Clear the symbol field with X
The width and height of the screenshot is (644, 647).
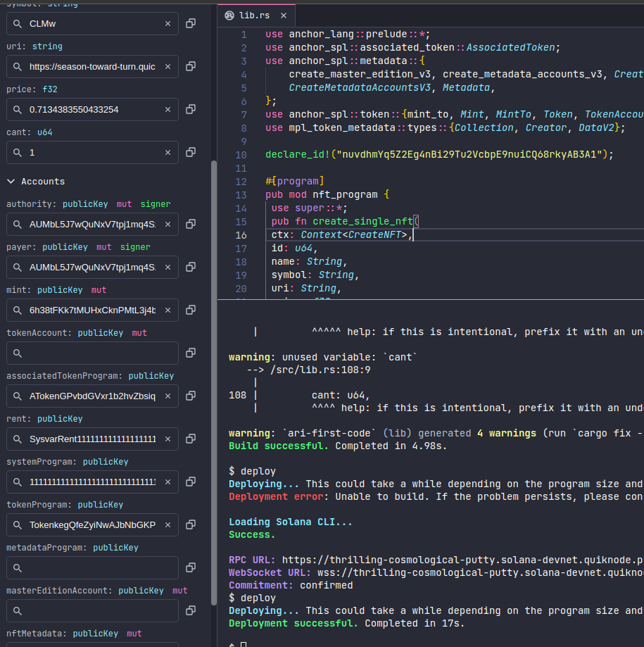(168, 24)
